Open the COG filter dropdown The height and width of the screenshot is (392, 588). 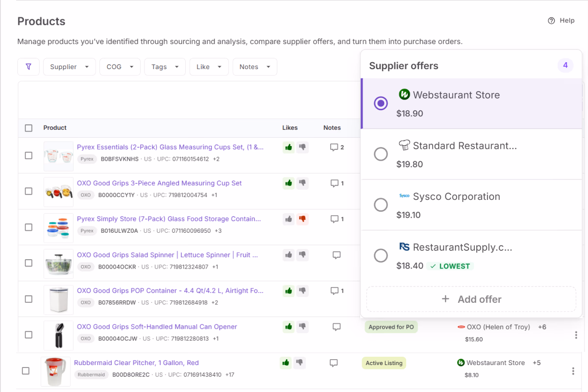pyautogui.click(x=120, y=67)
